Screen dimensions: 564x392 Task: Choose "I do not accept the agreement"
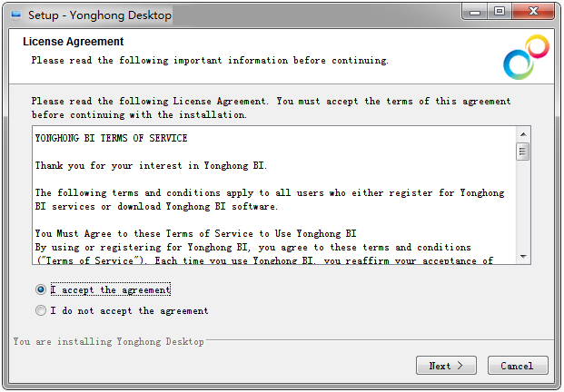coord(40,311)
